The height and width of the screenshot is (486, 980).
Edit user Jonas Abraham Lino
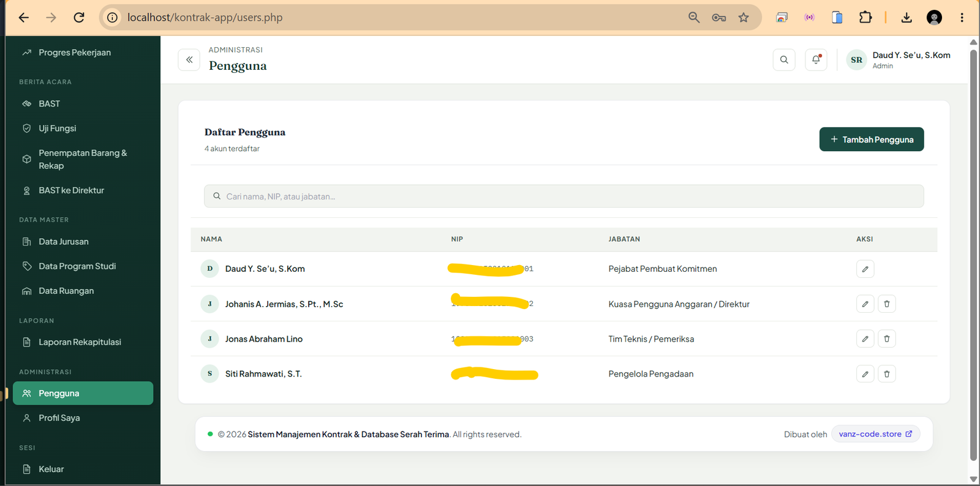click(x=865, y=338)
